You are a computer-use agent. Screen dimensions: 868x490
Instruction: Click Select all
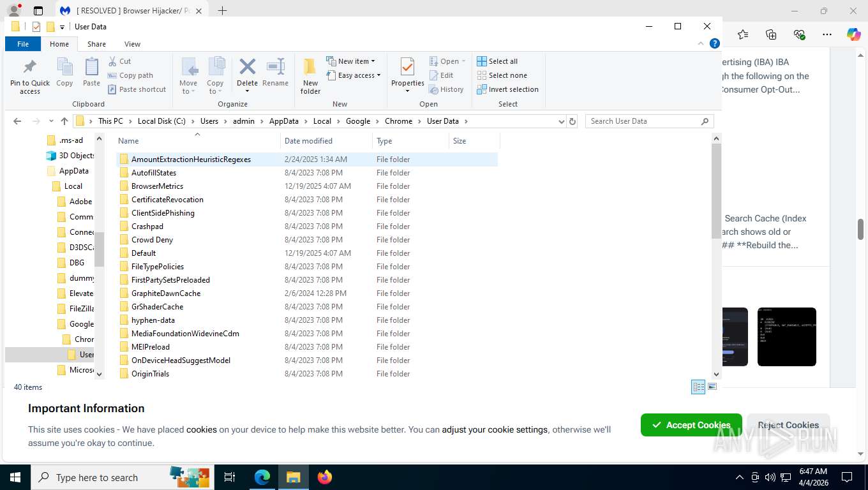(x=497, y=61)
